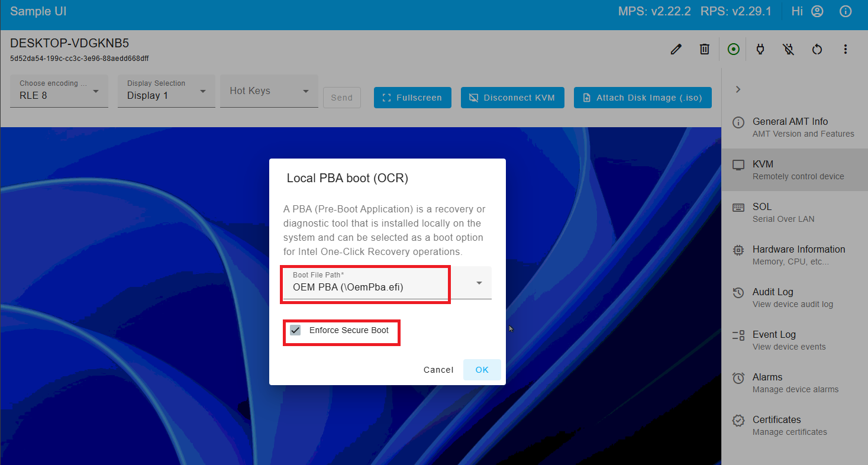
Task: Collapse the right sidebar with chevron
Action: (738, 89)
